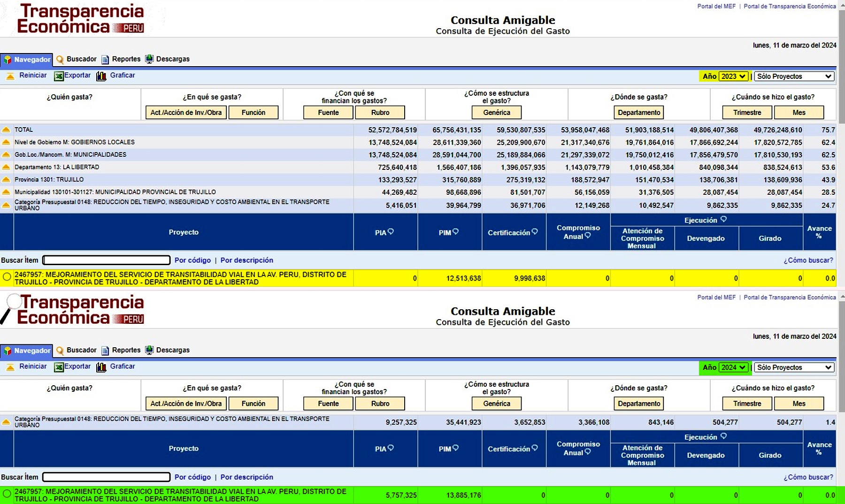The width and height of the screenshot is (845, 504).
Task: Click the Descargas icon in top panel
Action: coord(149,59)
